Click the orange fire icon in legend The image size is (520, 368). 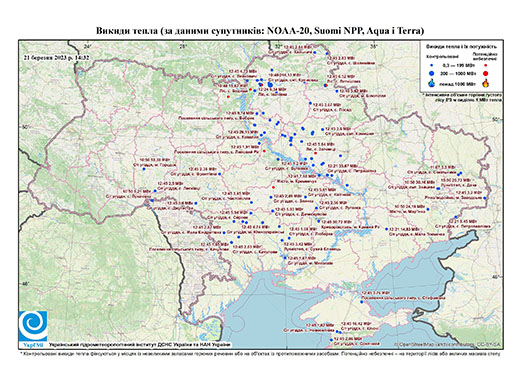[485, 83]
